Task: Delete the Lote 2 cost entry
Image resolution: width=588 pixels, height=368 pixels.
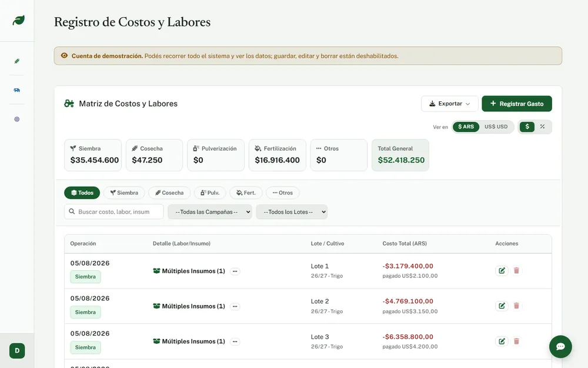Action: (x=516, y=306)
